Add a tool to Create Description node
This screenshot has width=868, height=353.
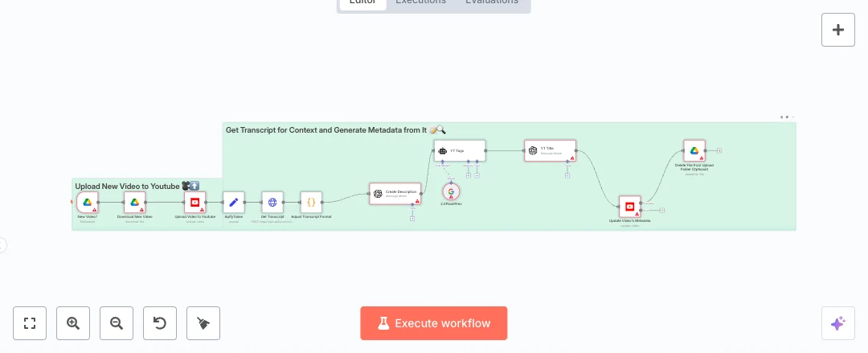412,218
